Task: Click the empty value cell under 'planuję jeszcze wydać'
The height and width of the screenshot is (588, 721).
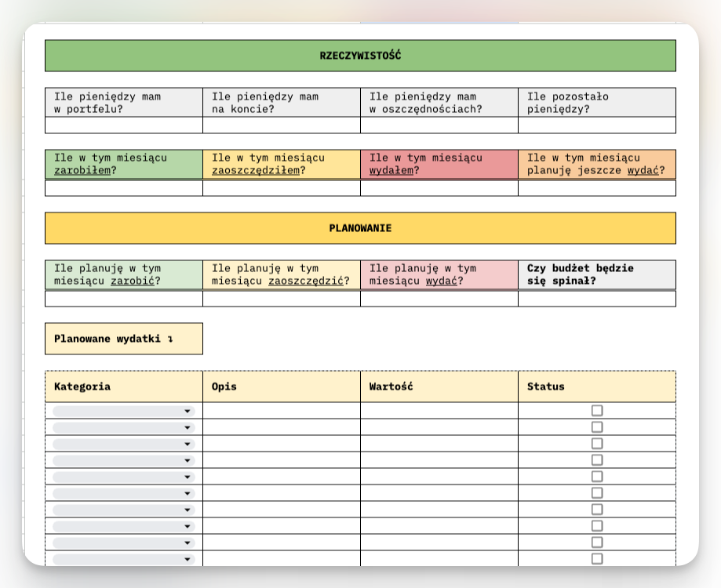Action: coord(597,188)
